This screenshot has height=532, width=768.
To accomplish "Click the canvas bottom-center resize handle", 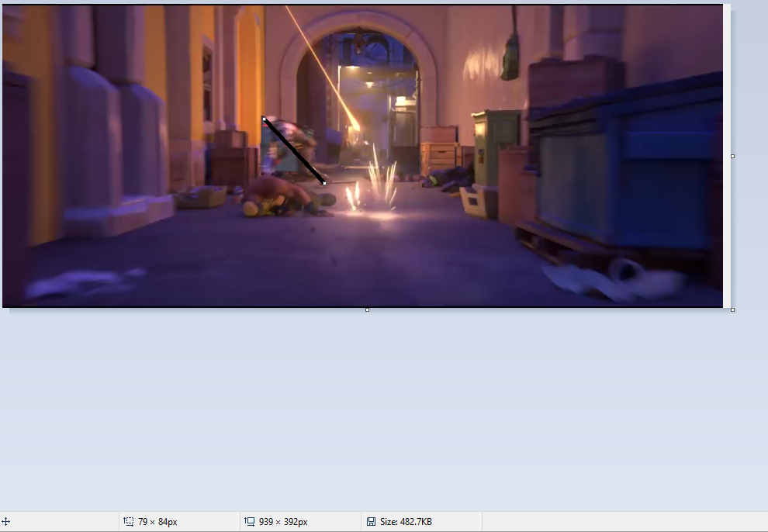I will 368,309.
